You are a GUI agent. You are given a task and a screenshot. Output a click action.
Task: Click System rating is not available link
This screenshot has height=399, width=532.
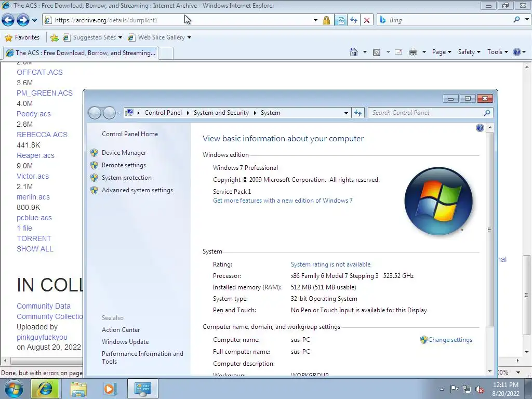(330, 264)
